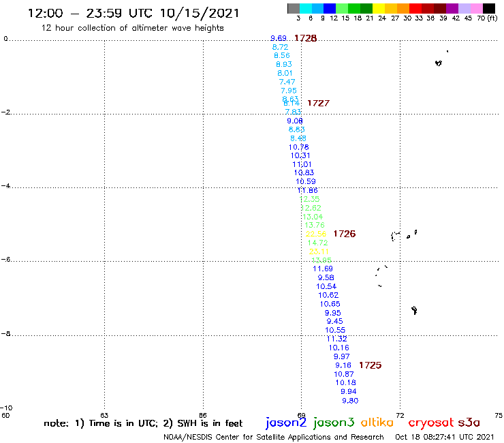This screenshot has width=504, height=443.
Task: Click the pass time label 1726
Action: pos(345,234)
